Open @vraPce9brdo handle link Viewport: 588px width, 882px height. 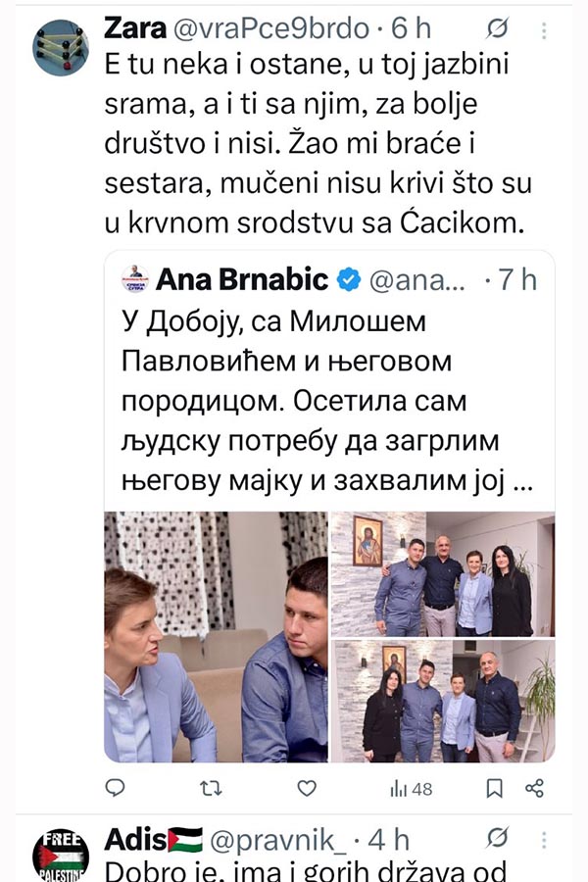pos(271,29)
